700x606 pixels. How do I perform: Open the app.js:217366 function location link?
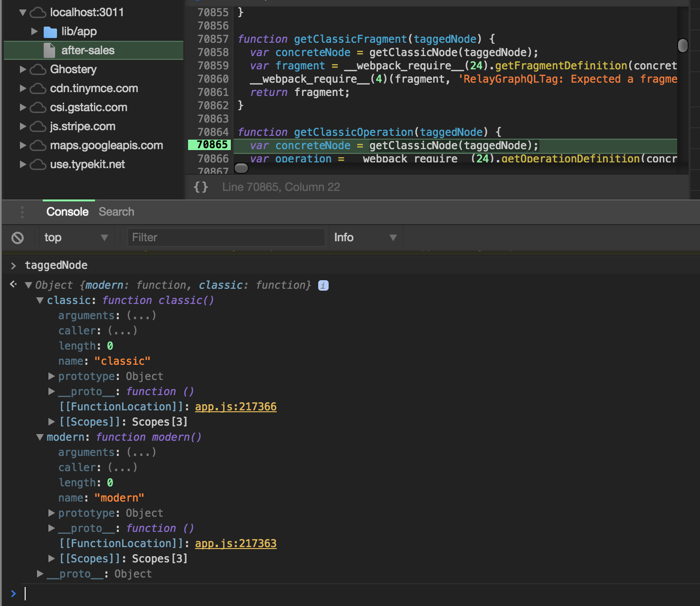[x=236, y=407]
